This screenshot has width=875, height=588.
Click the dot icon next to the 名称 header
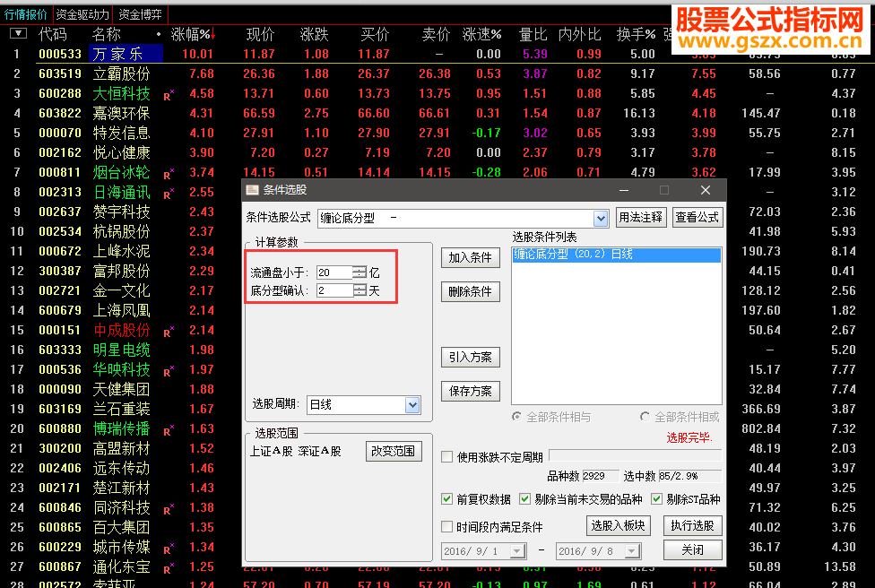pyautogui.click(x=157, y=33)
